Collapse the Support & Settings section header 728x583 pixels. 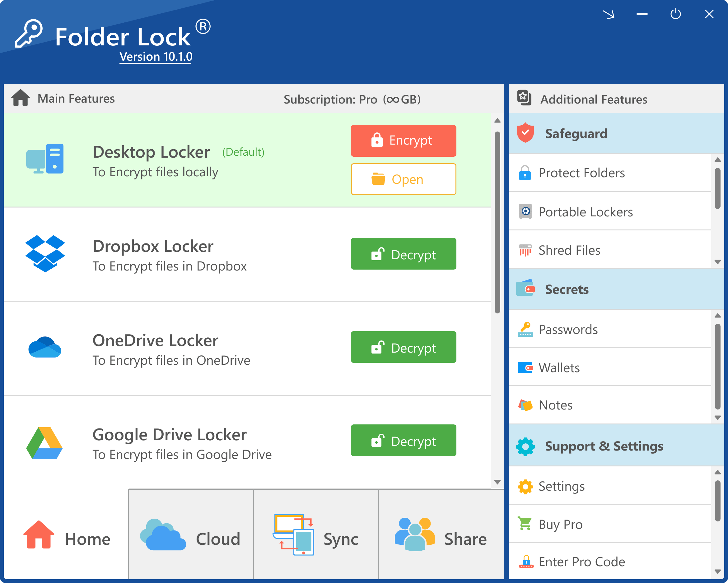(616, 446)
